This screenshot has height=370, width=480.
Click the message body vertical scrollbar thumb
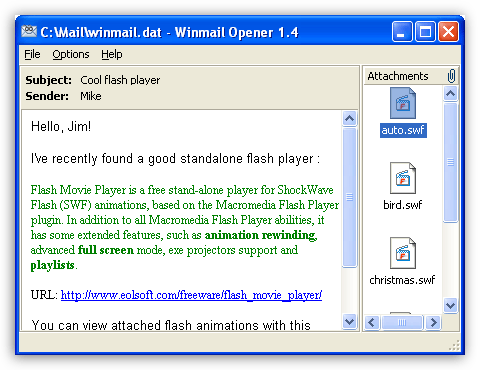(x=350, y=197)
